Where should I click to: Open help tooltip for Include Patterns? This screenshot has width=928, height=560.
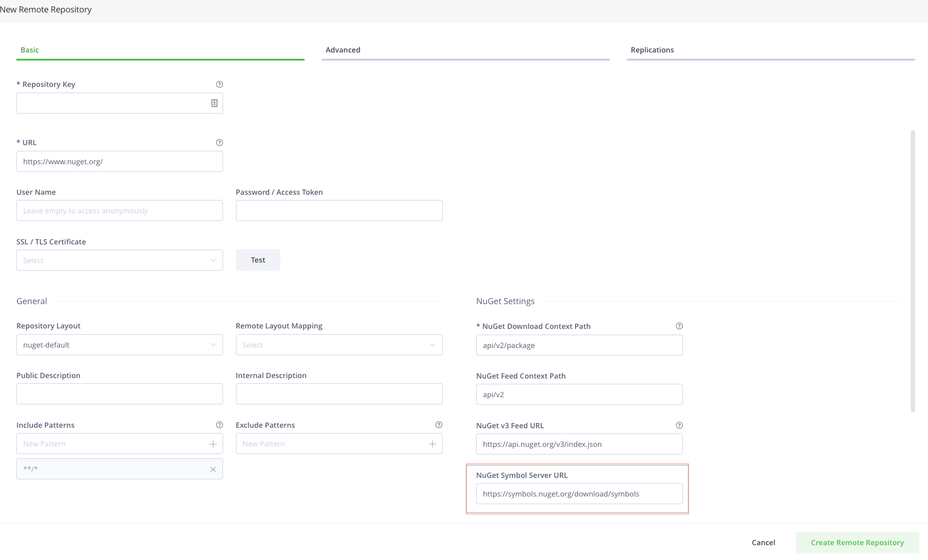point(219,424)
